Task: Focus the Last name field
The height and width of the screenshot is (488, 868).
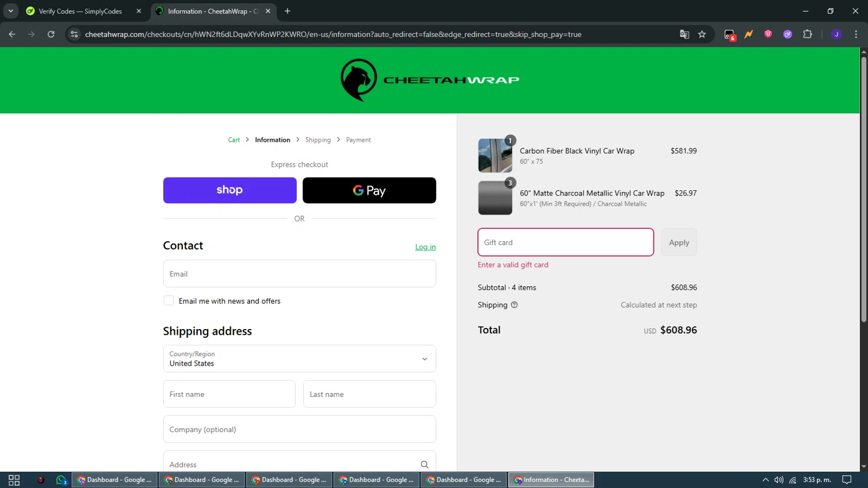Action: pyautogui.click(x=369, y=394)
